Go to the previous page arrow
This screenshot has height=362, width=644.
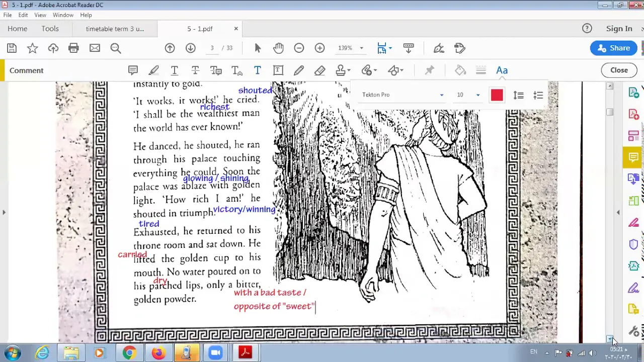pyautogui.click(x=170, y=48)
